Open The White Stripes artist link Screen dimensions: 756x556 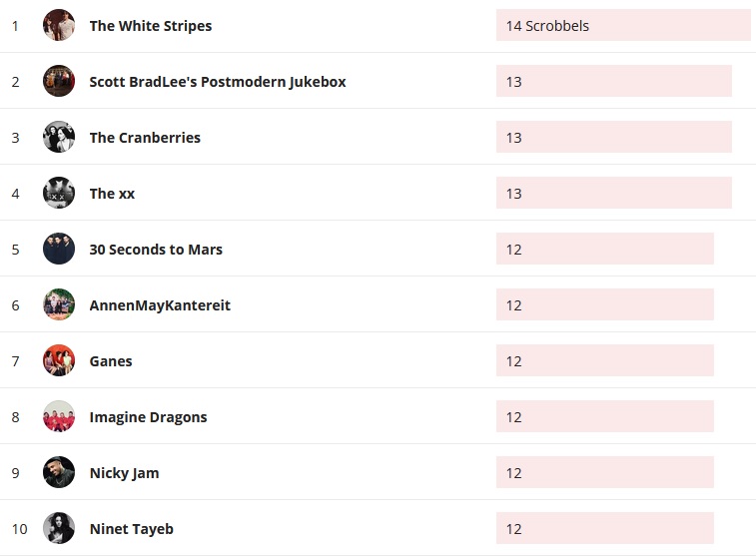pos(151,26)
